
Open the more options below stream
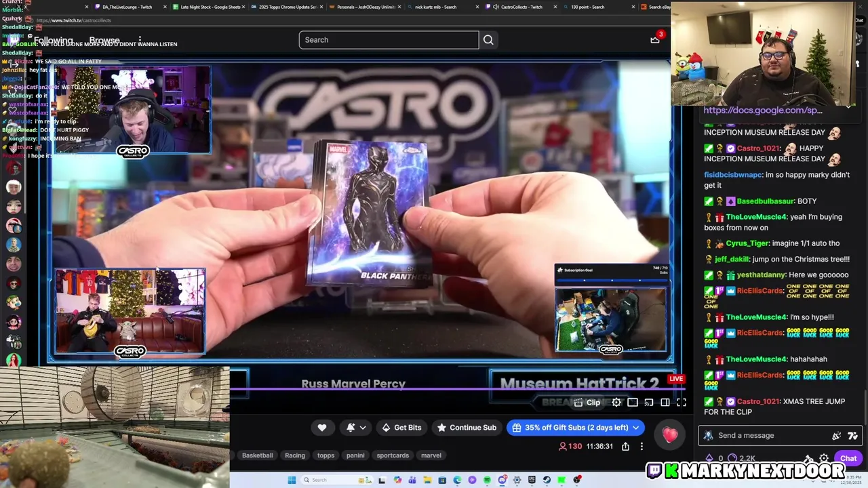click(x=642, y=447)
